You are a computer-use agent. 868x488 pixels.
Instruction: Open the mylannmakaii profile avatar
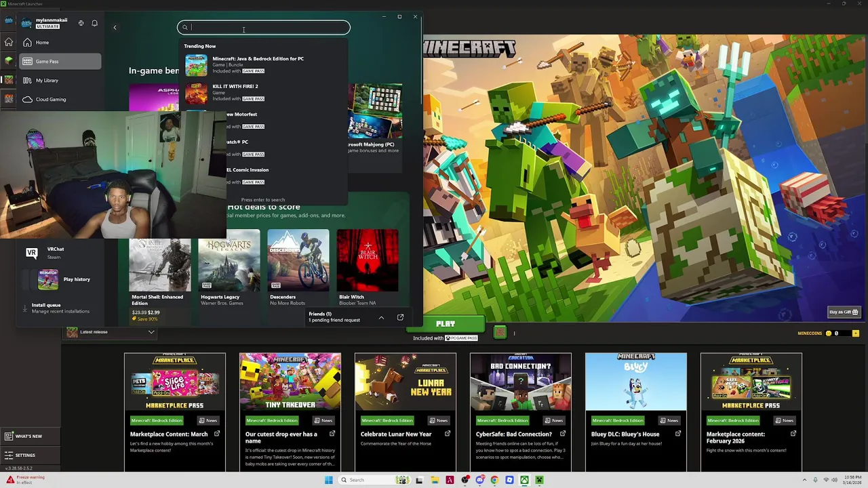click(x=26, y=23)
